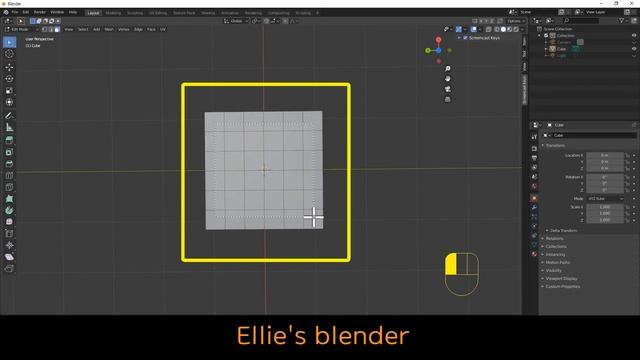The height and width of the screenshot is (360, 640).
Task: Open the Render menu
Action: click(40, 12)
